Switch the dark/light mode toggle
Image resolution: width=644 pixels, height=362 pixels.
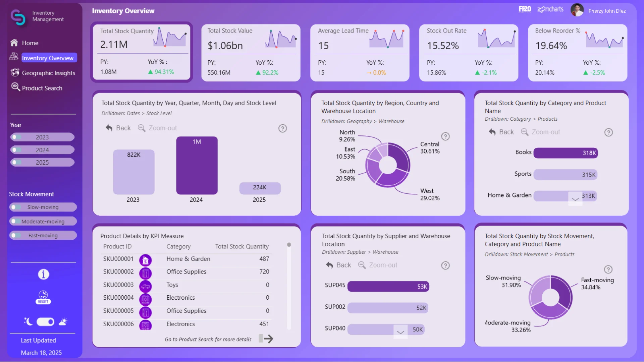click(45, 322)
